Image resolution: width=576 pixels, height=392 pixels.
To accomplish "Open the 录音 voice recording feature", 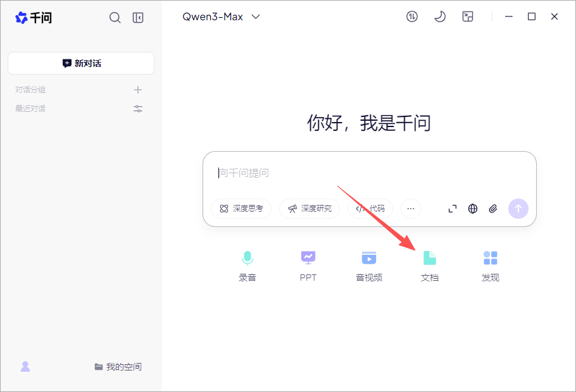I will [x=247, y=262].
